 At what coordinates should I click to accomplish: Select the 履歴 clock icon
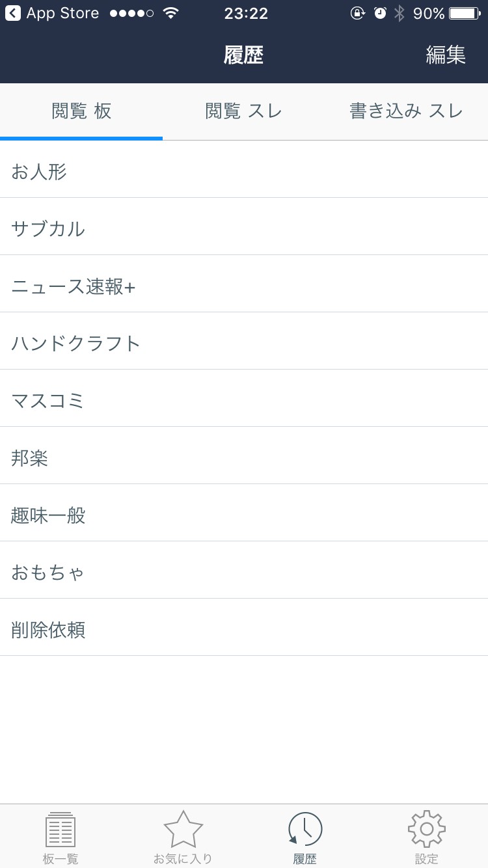point(305,830)
